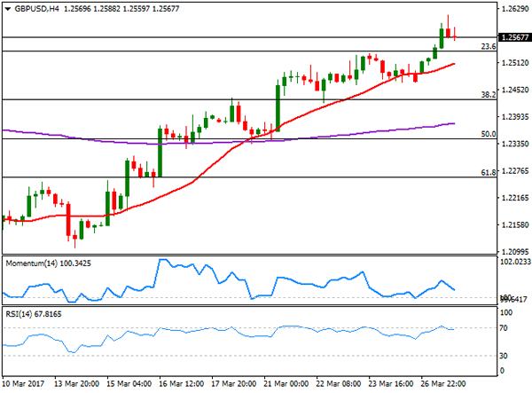
Task: Click the 15 Mar 04:00 time label
Action: pos(129,384)
